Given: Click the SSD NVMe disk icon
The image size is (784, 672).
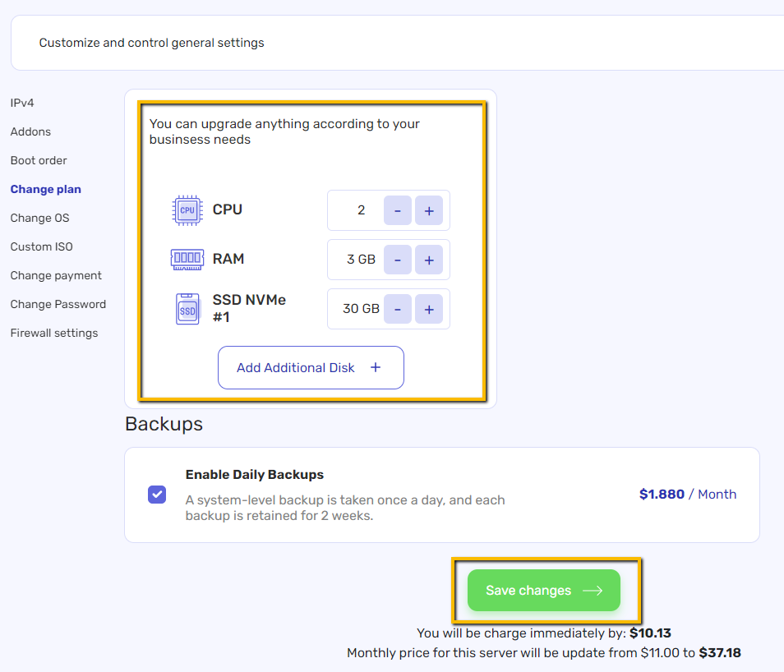Looking at the screenshot, I should click(x=187, y=309).
